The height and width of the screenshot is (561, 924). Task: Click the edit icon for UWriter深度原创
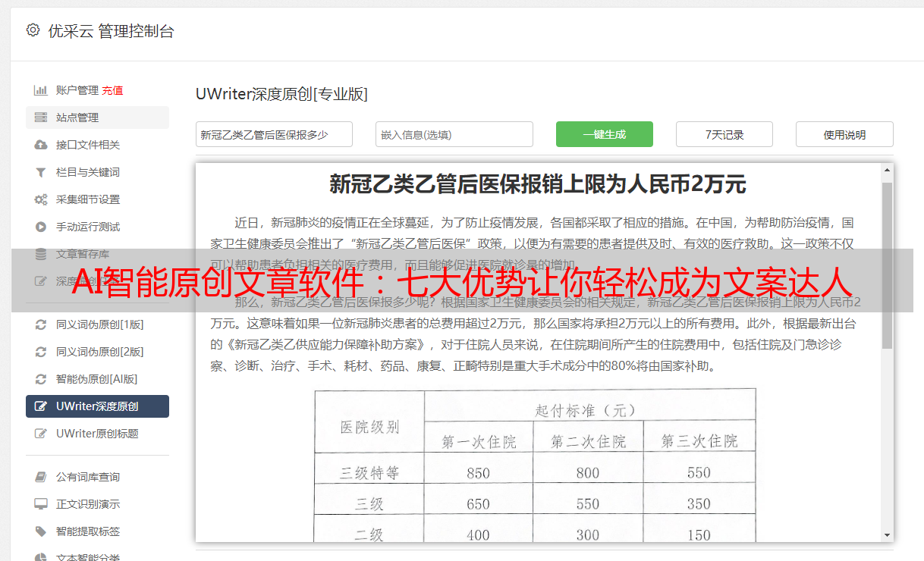[41, 406]
